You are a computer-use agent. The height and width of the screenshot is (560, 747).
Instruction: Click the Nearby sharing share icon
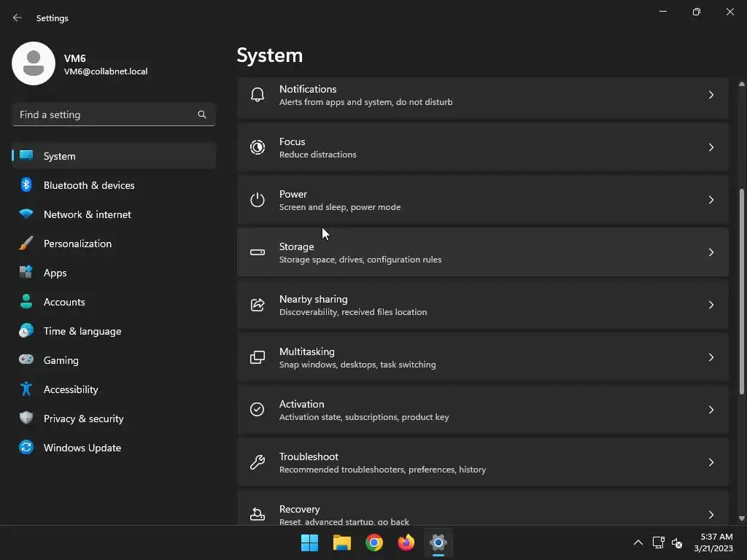[258, 305]
